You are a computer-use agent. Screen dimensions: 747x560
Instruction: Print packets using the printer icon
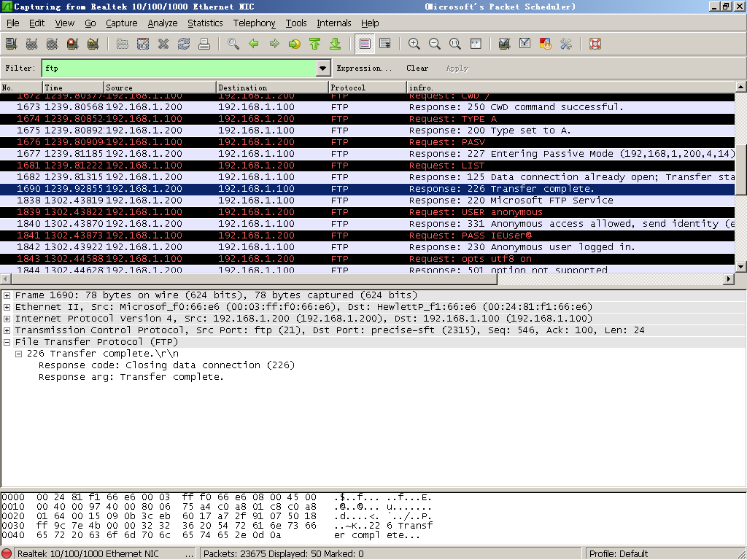pos(204,44)
